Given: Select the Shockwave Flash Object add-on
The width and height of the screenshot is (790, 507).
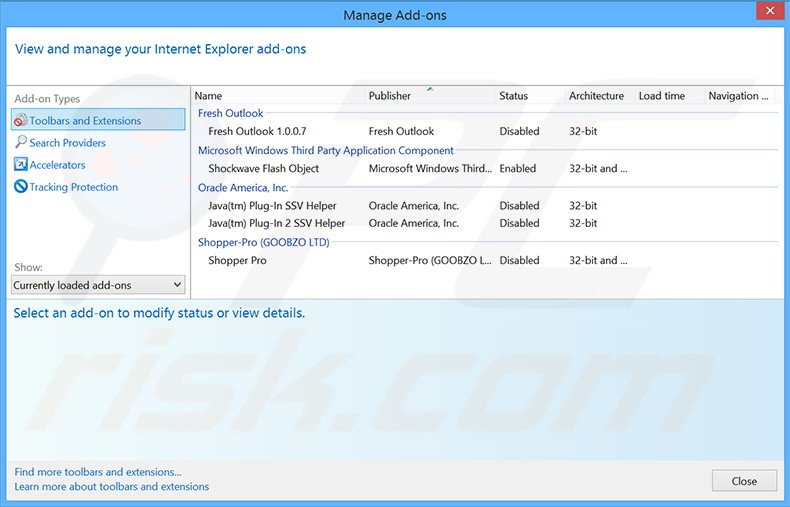Looking at the screenshot, I should click(x=264, y=169).
